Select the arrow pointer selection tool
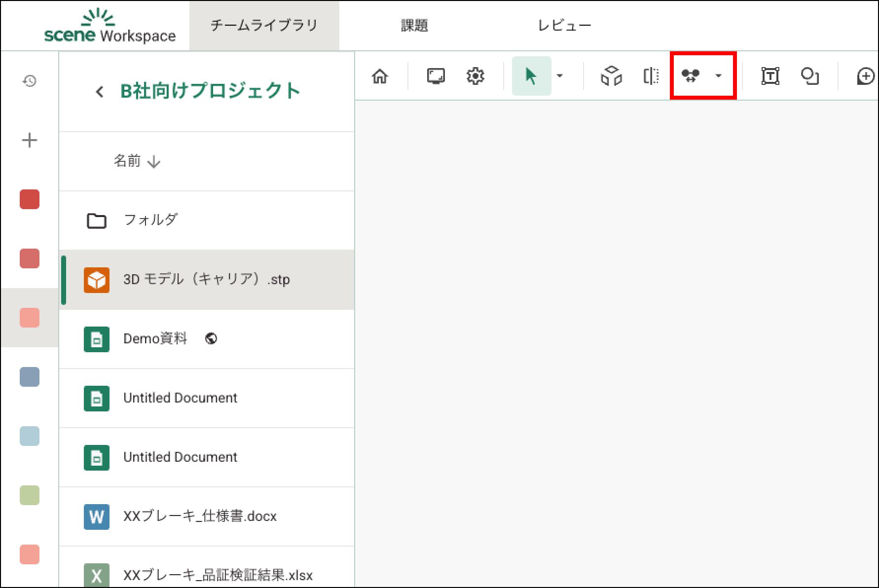Image resolution: width=879 pixels, height=588 pixels. point(531,76)
